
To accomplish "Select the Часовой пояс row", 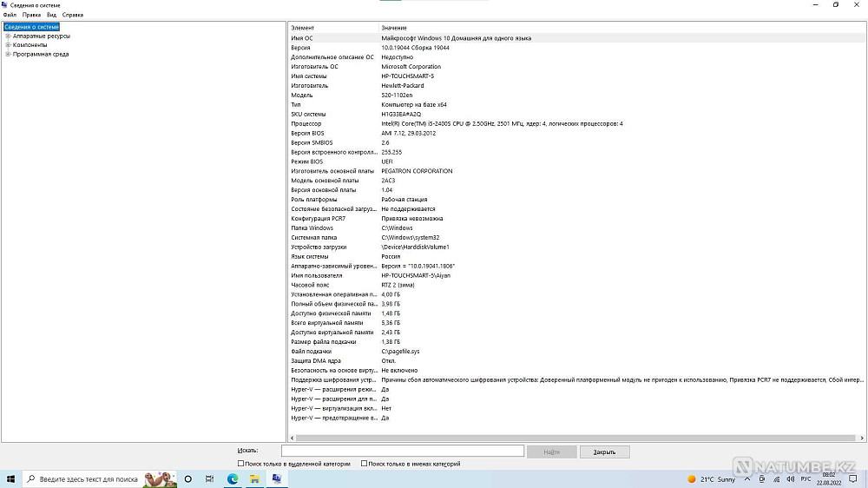I will [577, 285].
